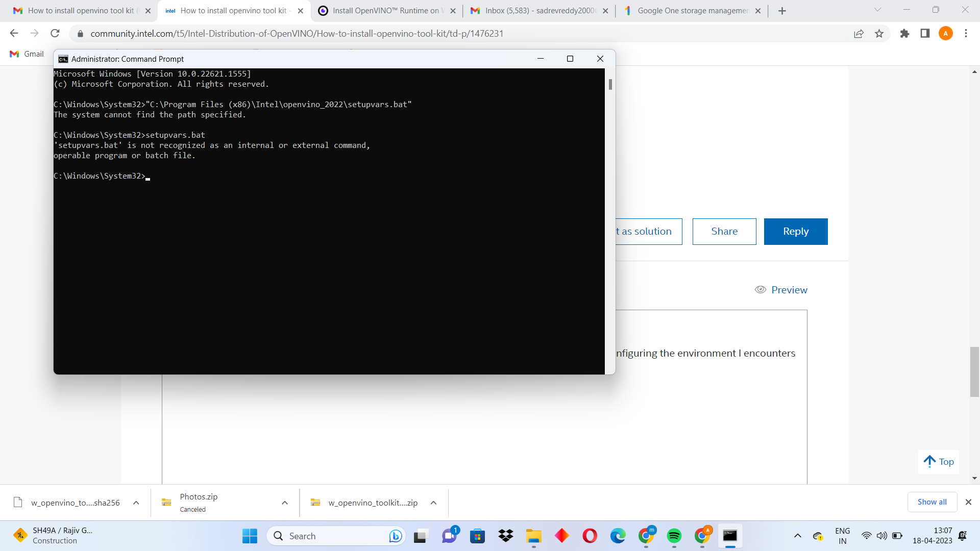Click the site security lock icon
This screenshot has height=551, width=980.
tap(80, 34)
